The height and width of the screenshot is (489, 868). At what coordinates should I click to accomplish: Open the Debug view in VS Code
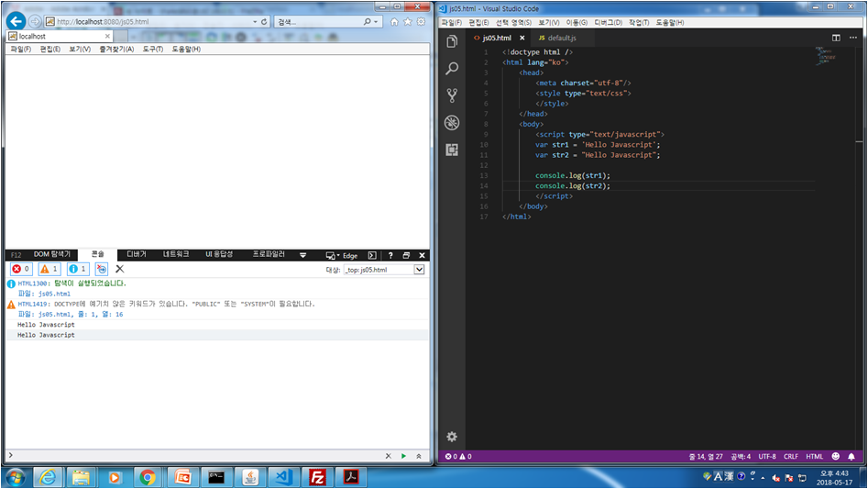[452, 122]
